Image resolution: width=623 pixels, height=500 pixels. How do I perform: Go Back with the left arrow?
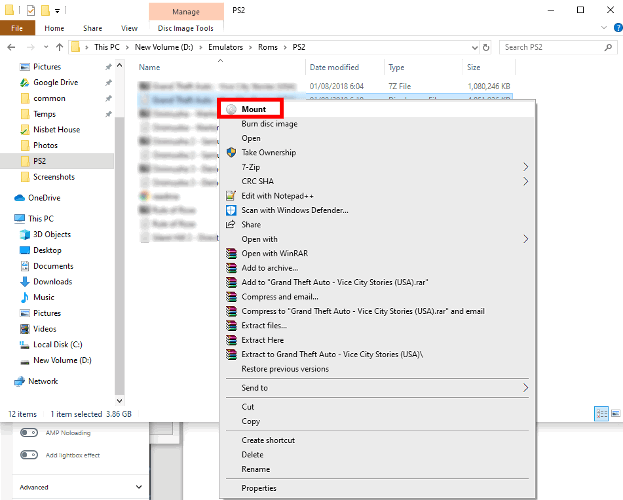(x=12, y=47)
